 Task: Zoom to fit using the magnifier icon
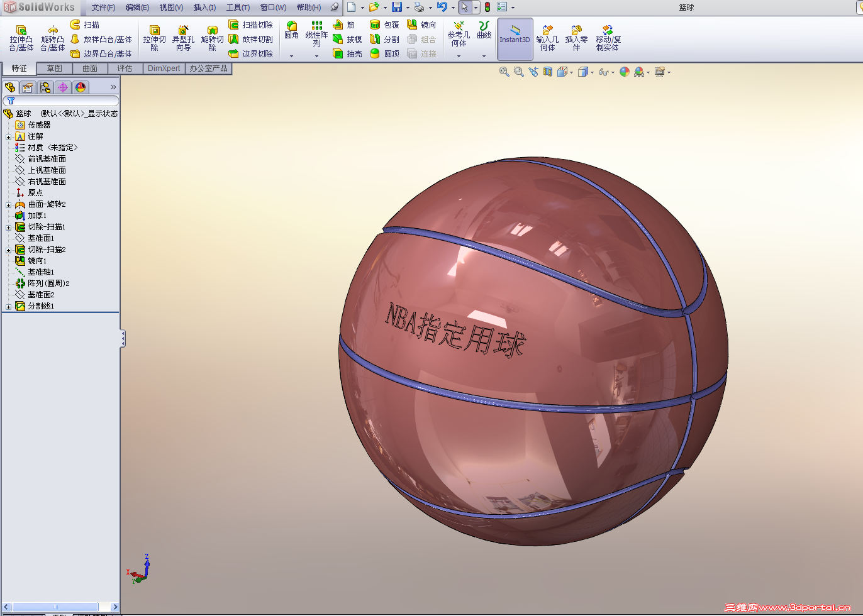[x=504, y=72]
